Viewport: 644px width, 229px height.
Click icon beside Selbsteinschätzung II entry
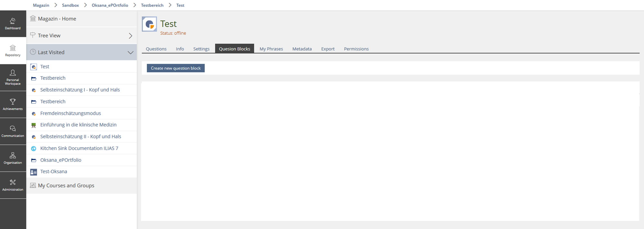coord(34,137)
